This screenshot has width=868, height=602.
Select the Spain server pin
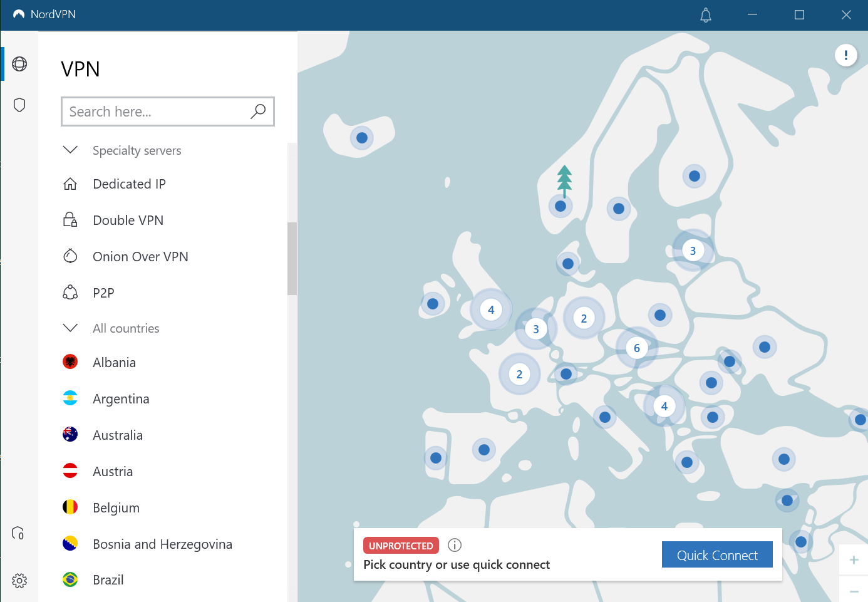pyautogui.click(x=484, y=449)
